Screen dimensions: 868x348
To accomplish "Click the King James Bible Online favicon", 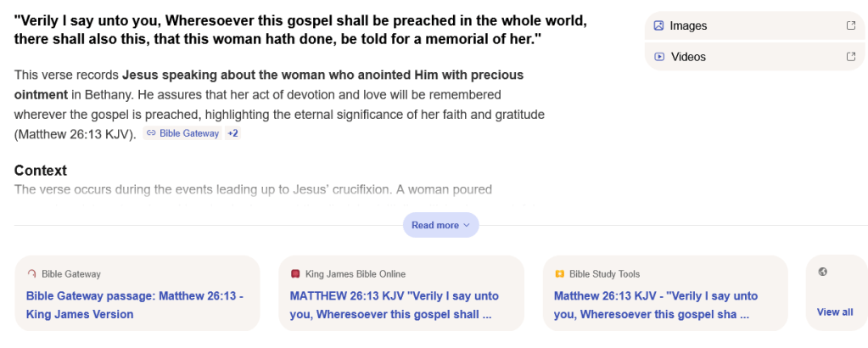I will [295, 273].
